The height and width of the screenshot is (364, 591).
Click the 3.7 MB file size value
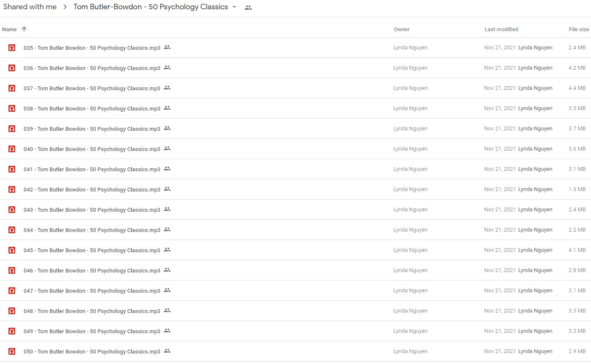coord(577,129)
